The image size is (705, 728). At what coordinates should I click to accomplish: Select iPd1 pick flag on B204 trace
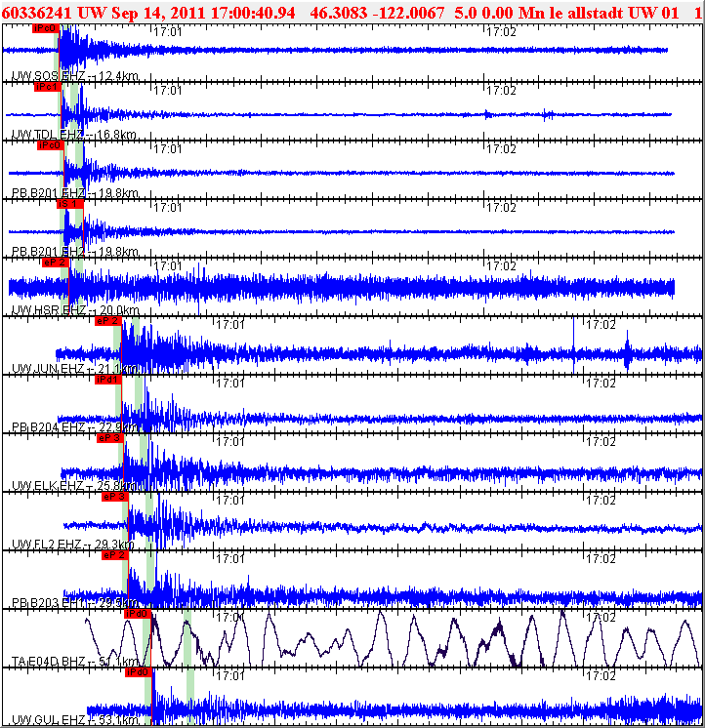click(108, 380)
